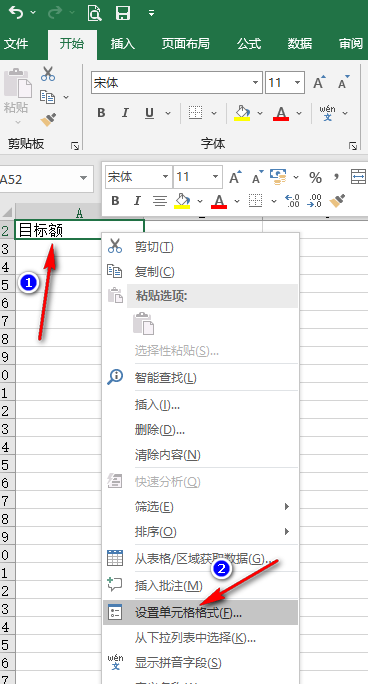
Task: Click mini toolbar Center align icon
Action: [160, 201]
